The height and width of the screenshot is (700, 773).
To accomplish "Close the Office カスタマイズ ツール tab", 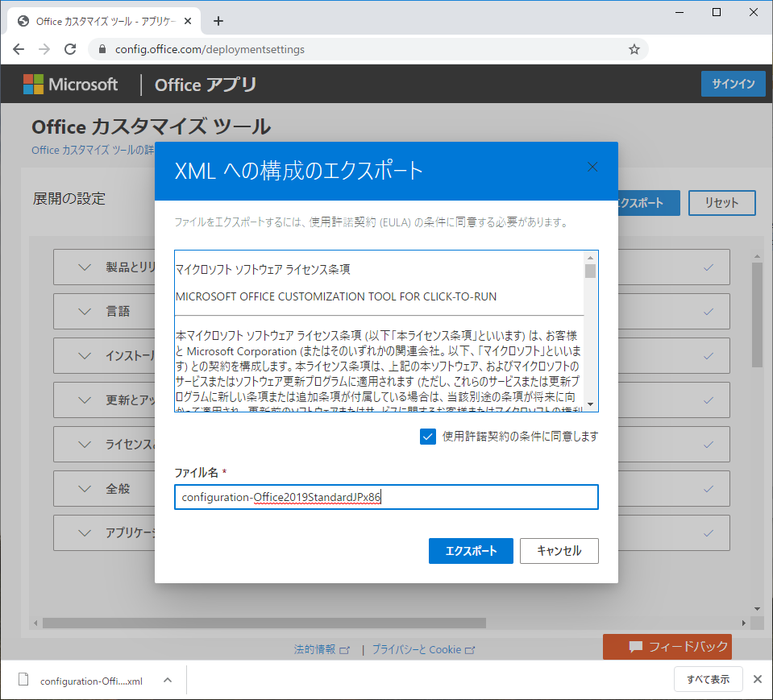I will (x=187, y=21).
